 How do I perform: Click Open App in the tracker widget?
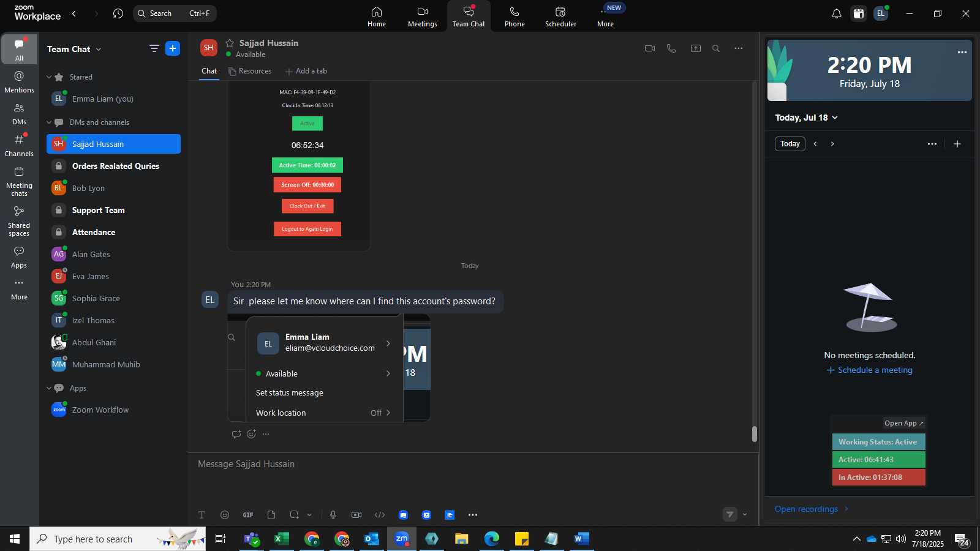[903, 423]
